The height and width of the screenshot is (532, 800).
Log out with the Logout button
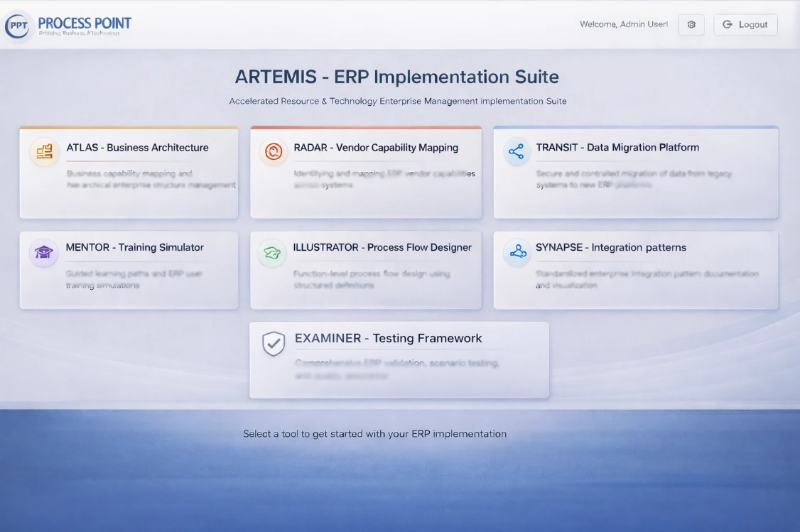coord(745,24)
